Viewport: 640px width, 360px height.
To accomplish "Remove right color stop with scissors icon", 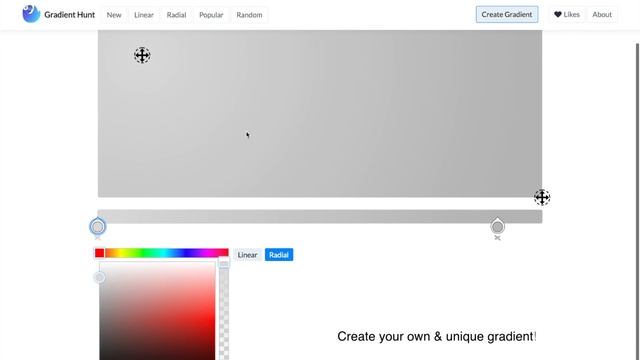I will [497, 238].
